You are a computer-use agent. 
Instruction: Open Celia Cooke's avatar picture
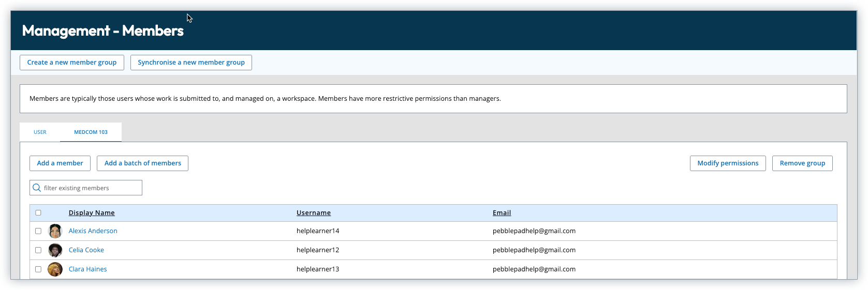[x=55, y=250]
